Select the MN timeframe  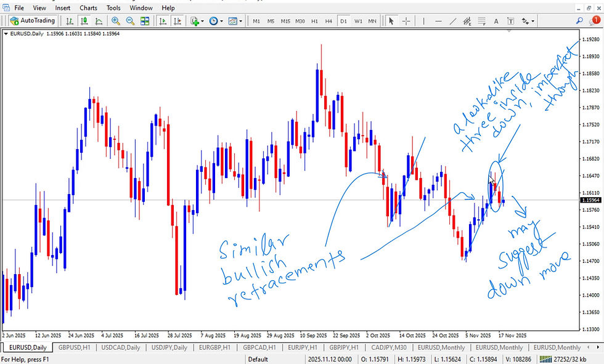pyautogui.click(x=372, y=21)
